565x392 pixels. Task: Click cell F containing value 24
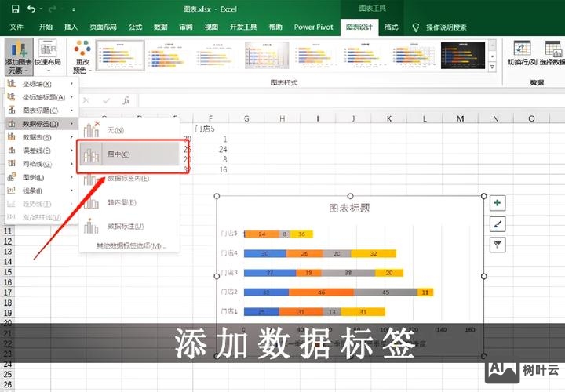tap(211, 149)
